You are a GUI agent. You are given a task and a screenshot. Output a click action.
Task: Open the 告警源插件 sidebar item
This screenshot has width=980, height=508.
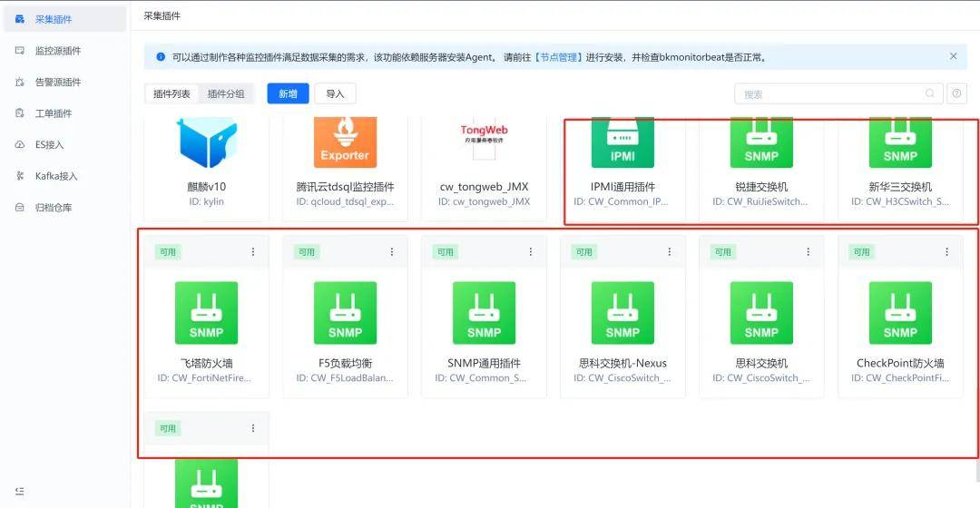click(64, 82)
